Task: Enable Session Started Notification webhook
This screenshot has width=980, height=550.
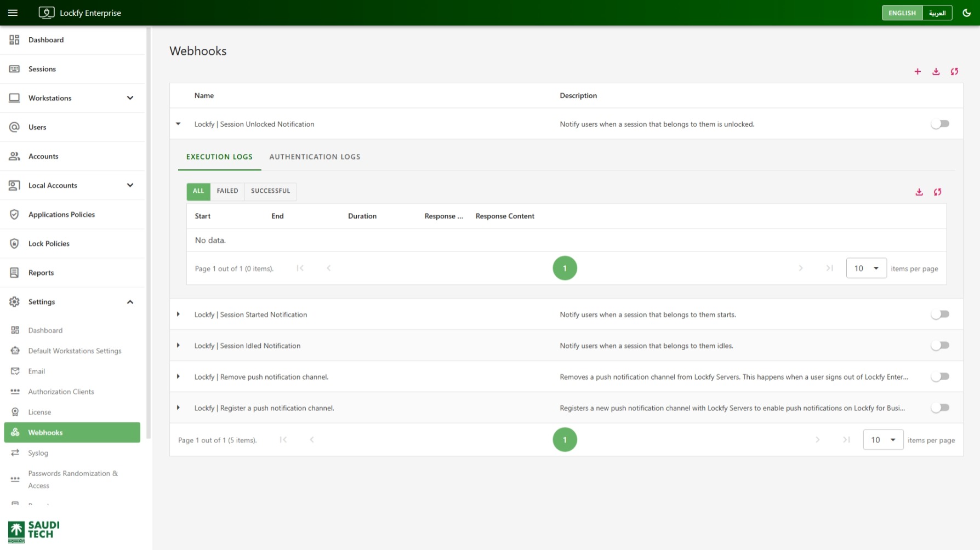Action: [940, 314]
